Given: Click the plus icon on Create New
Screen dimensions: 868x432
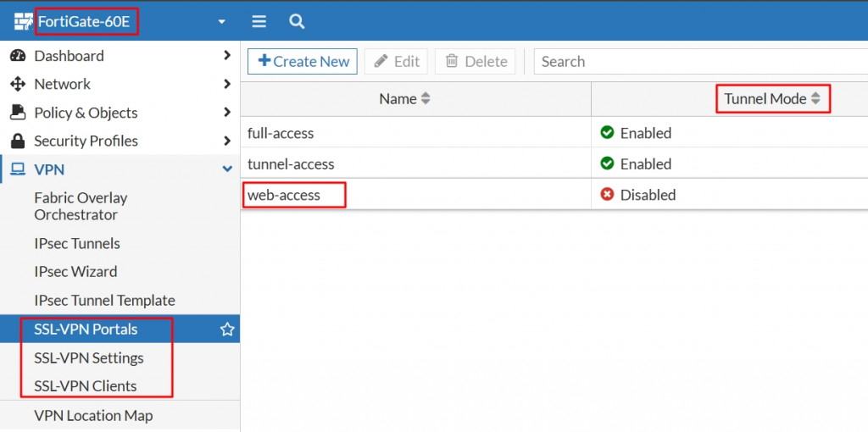Looking at the screenshot, I should (x=264, y=61).
